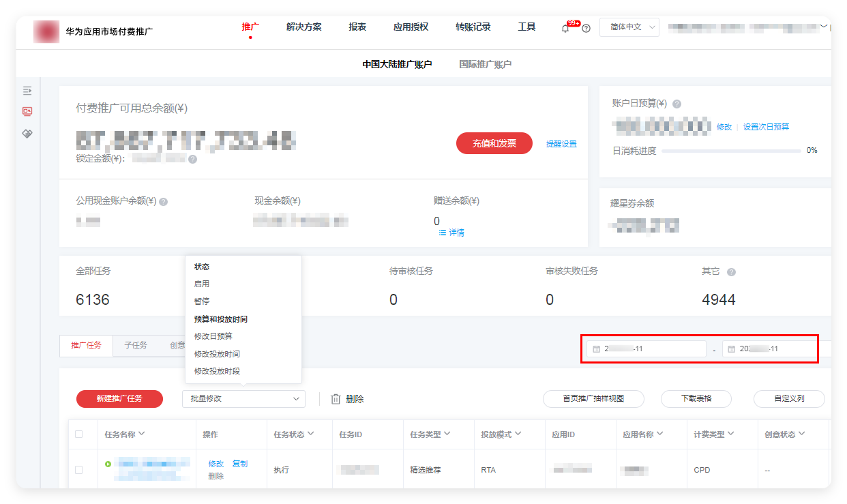
Task: Click the end date calendar icon
Action: 731,349
